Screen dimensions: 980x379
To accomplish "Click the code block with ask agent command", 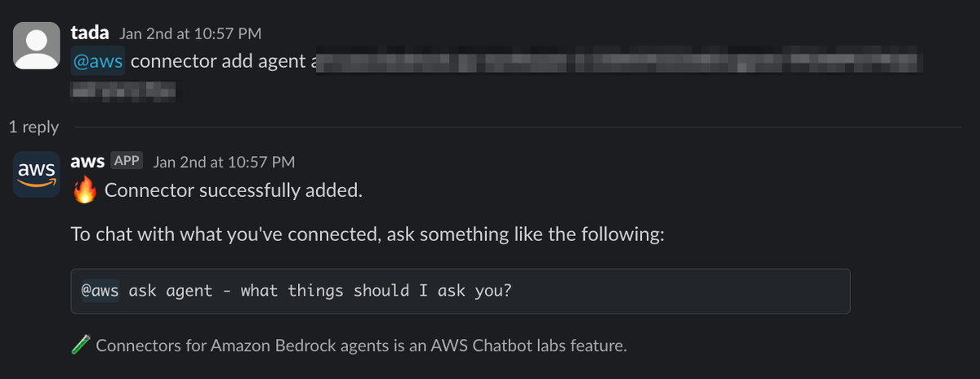I will pyautogui.click(x=461, y=291).
